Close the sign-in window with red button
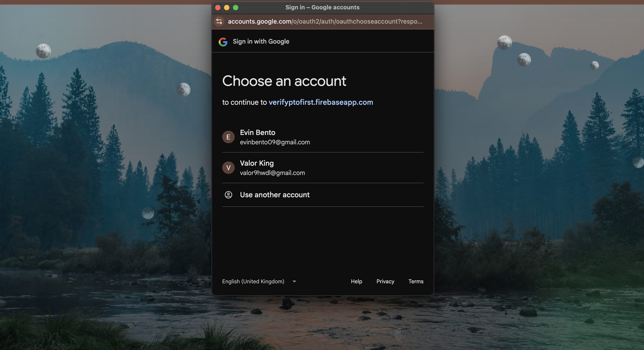Image resolution: width=644 pixels, height=350 pixels. 218,8
